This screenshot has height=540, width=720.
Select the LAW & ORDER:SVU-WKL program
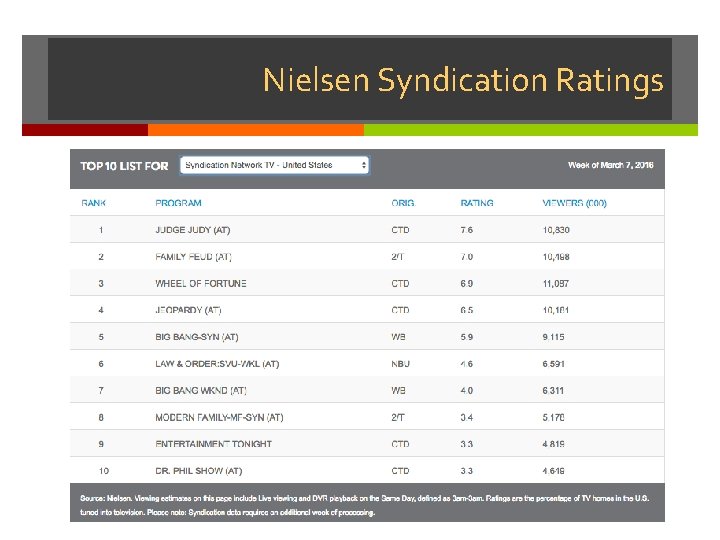click(217, 364)
